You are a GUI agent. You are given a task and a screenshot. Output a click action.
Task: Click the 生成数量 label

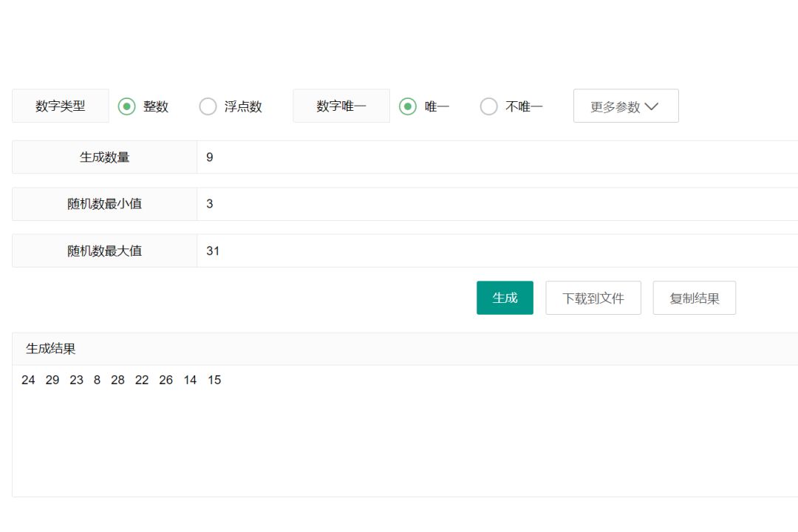click(104, 157)
